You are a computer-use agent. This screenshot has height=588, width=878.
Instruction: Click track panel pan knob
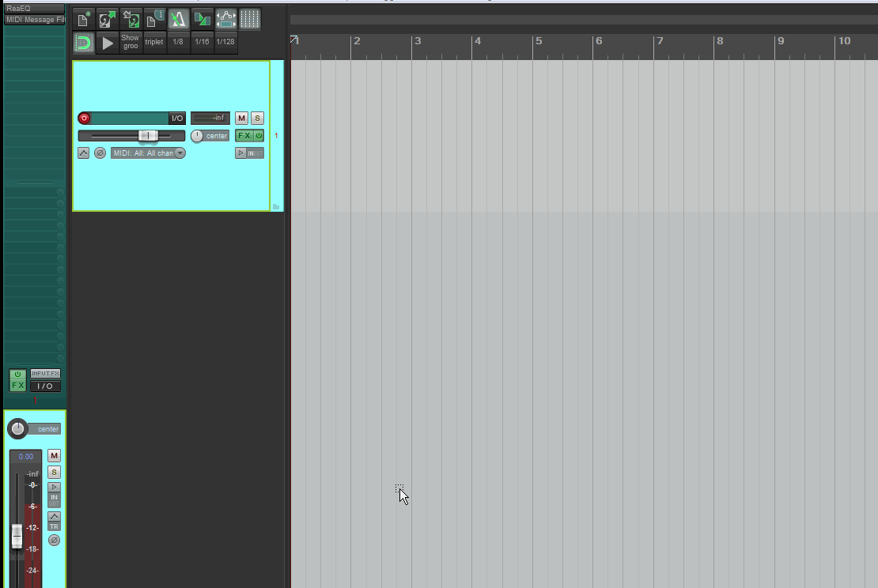pos(196,136)
